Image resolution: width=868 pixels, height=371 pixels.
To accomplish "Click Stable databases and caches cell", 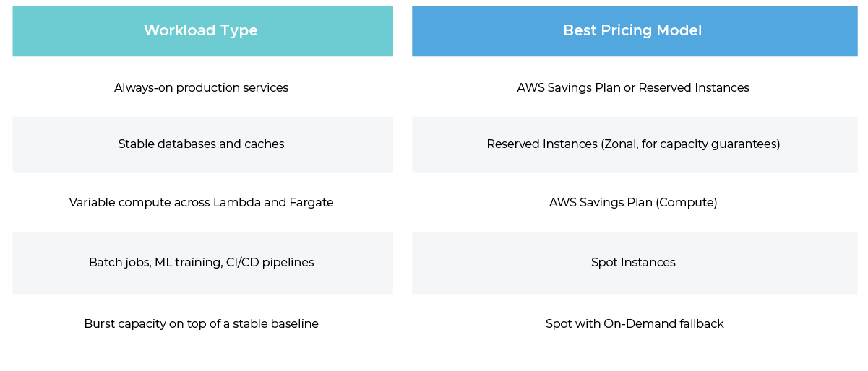I will 202,144.
